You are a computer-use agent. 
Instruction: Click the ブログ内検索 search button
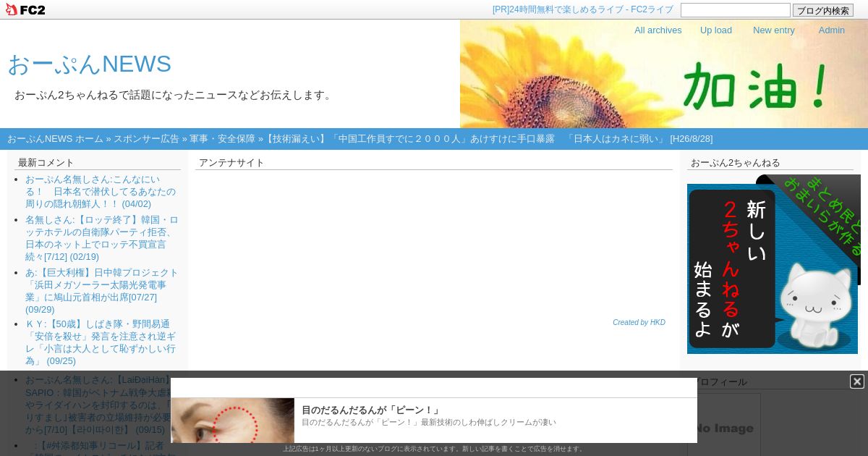pos(823,10)
